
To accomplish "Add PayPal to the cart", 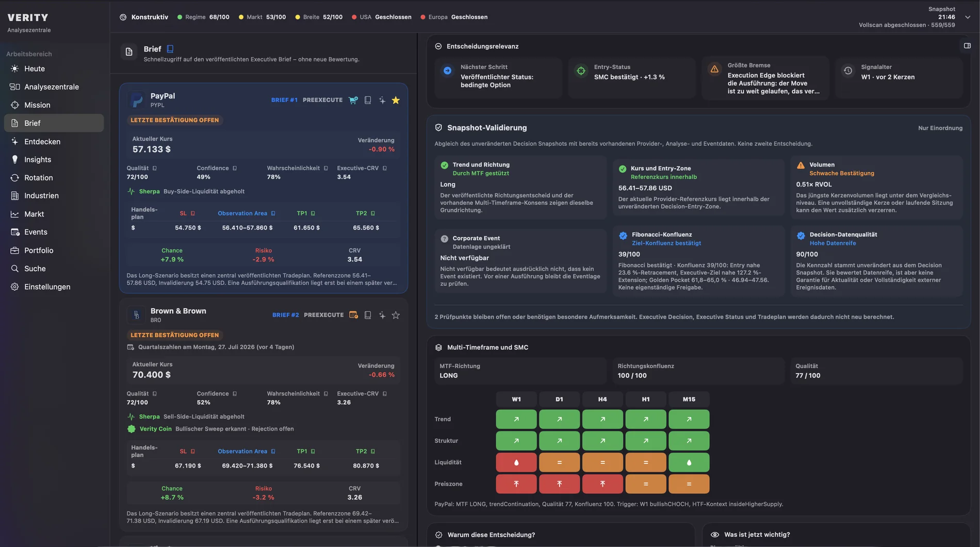I will pos(353,100).
